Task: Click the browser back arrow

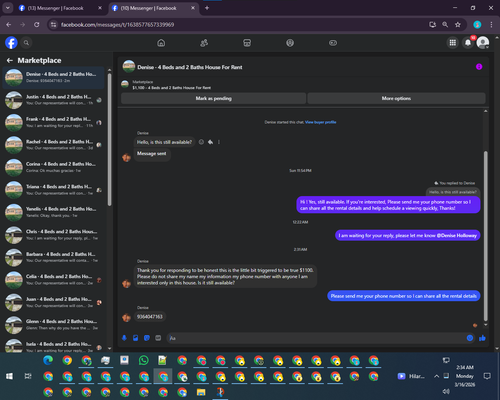Action: point(9,25)
